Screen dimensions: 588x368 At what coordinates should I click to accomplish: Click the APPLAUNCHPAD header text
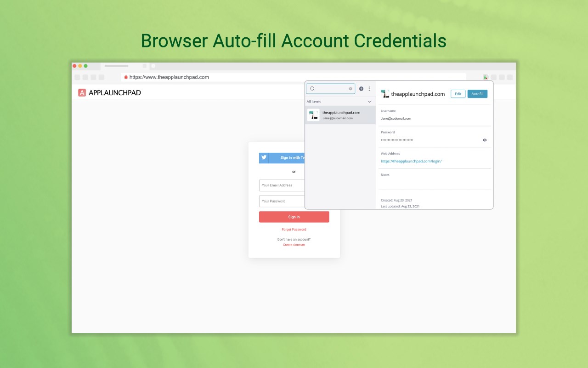tap(115, 92)
